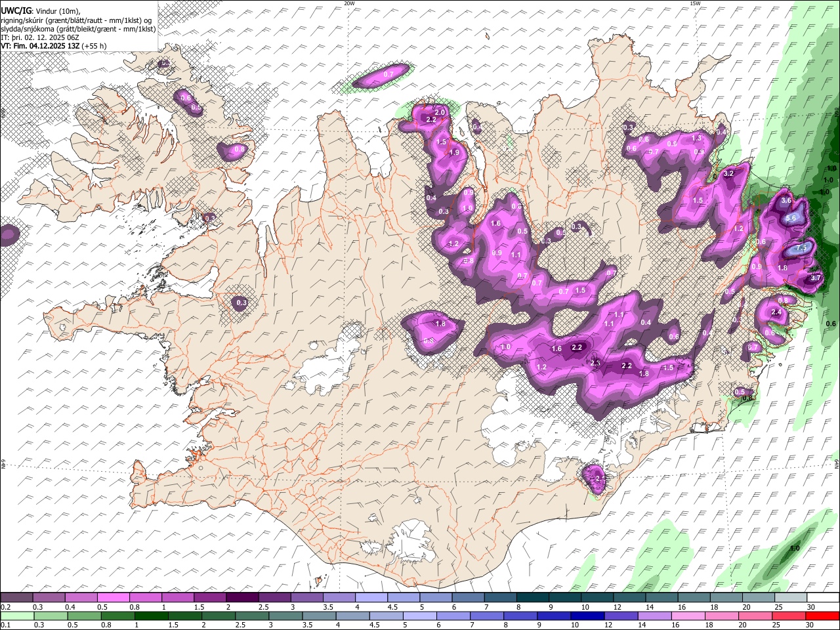Viewport: 840px width, 630px height.
Task: Select the dark teal snow swatch labeled 8
Action: pos(532,597)
